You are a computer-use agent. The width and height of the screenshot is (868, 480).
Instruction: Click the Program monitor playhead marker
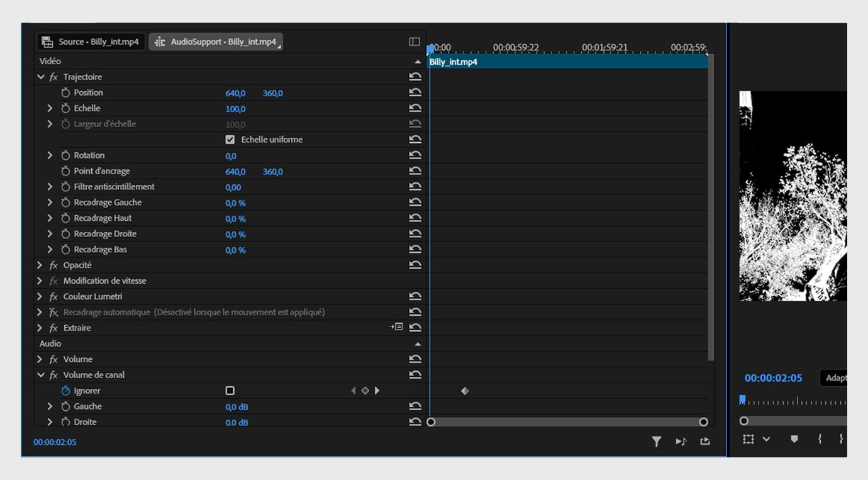pos(742,399)
